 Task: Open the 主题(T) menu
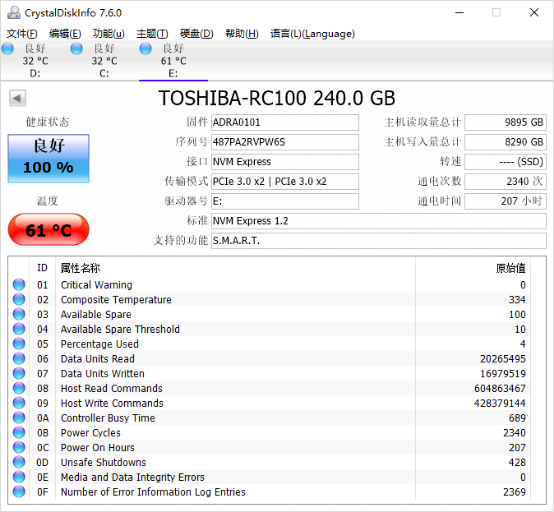pos(152,34)
